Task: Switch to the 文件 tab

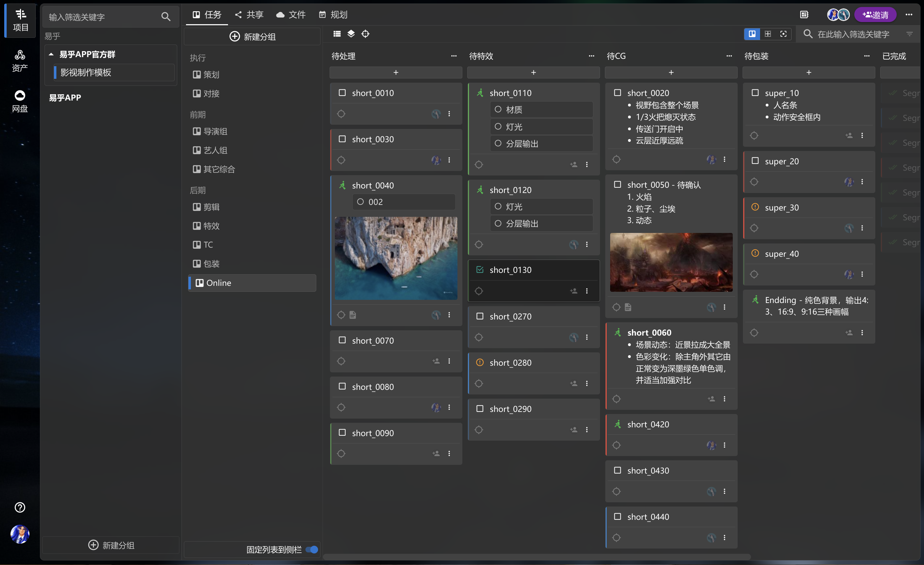Action: (291, 15)
